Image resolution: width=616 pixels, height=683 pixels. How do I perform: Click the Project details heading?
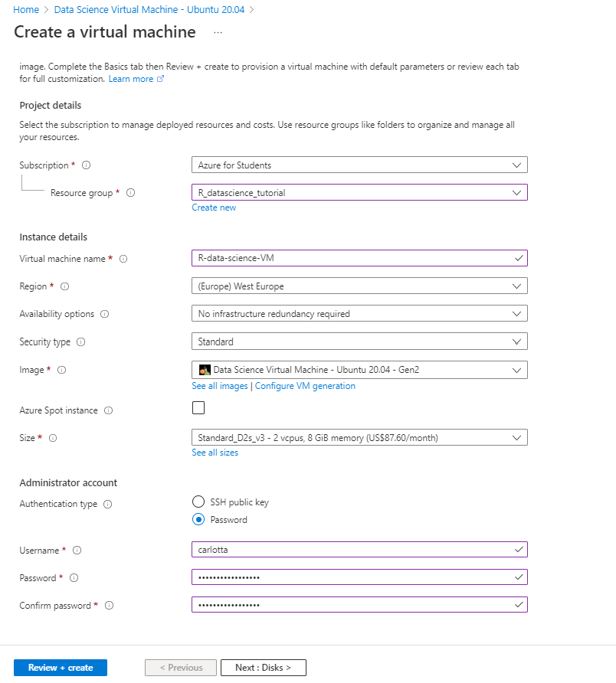51,106
